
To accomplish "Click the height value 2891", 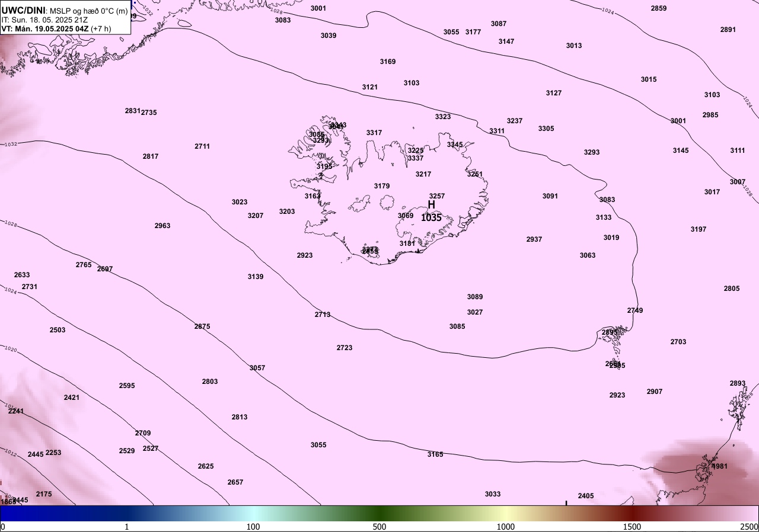I will coord(728,30).
